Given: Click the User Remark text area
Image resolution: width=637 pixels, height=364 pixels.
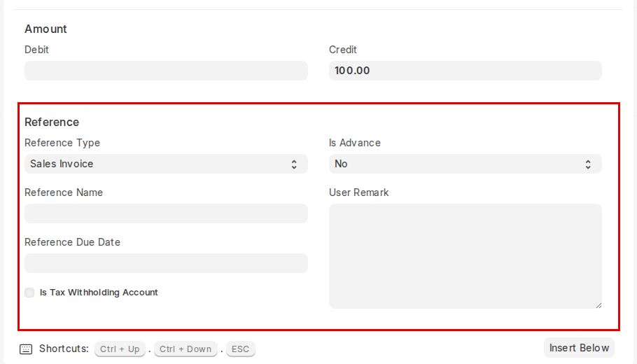Looking at the screenshot, I should pyautogui.click(x=465, y=256).
